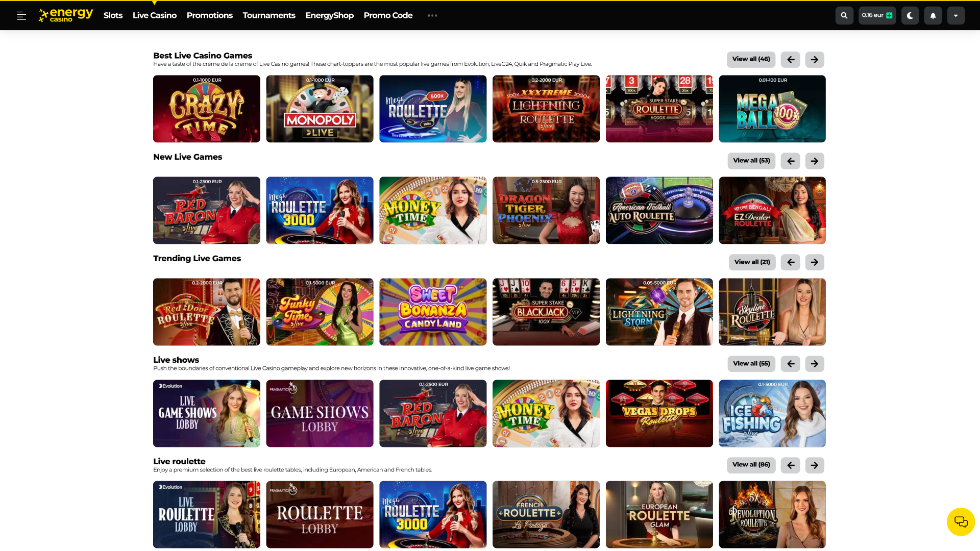Toggle dark mode with the moon icon
980x551 pixels.
(x=910, y=15)
